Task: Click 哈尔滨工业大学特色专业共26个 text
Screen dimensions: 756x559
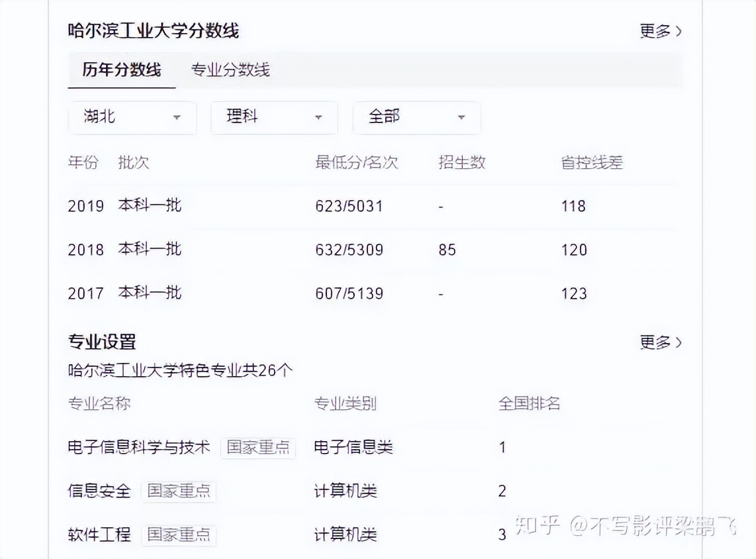Action: 180,370
